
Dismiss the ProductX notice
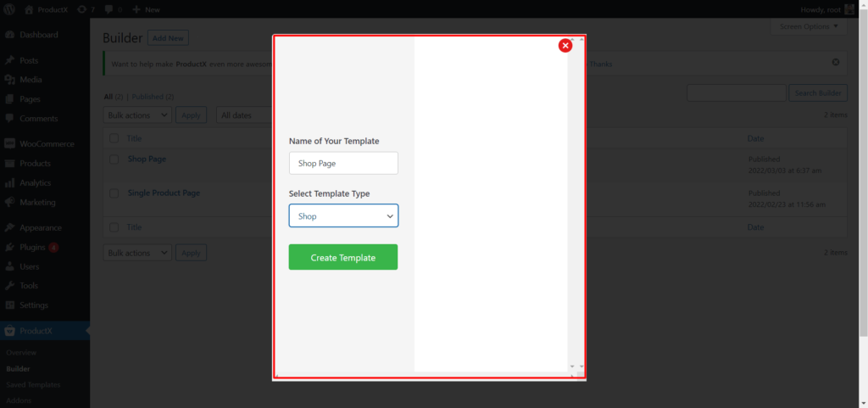coord(835,62)
